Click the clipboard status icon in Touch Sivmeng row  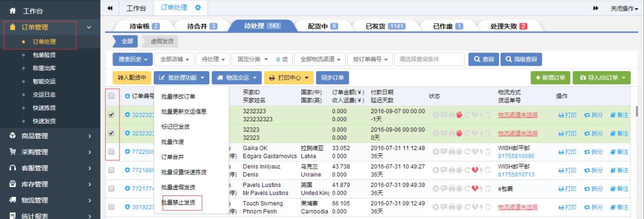(x=487, y=206)
